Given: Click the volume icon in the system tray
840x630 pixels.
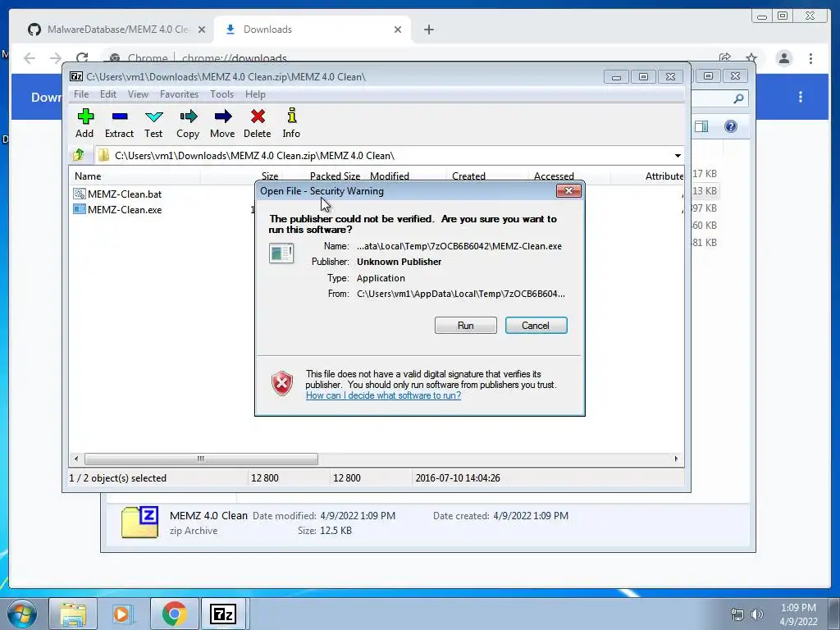Looking at the screenshot, I should [x=756, y=614].
